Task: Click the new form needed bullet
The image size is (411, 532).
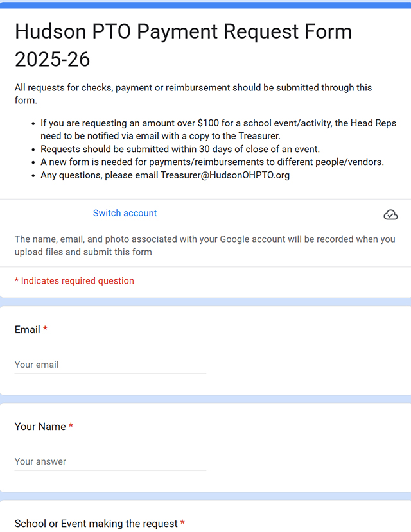Action: coord(212,162)
